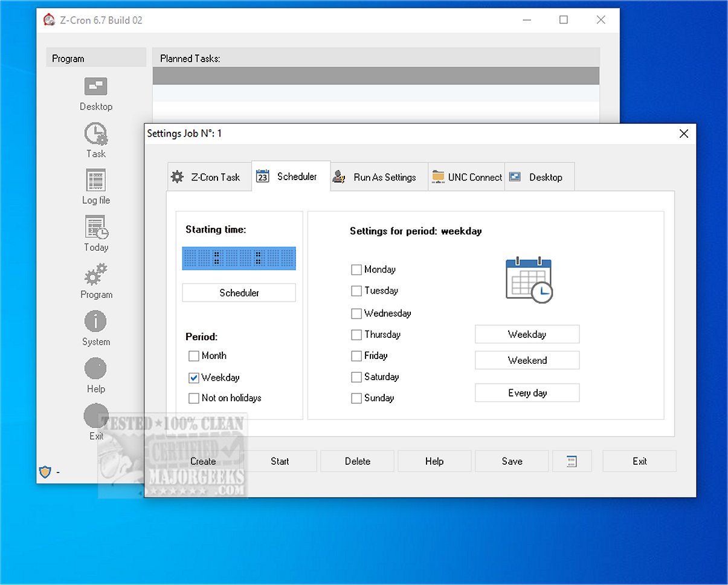Click the Exit button in settings dialog
728x585 pixels.
(x=640, y=461)
